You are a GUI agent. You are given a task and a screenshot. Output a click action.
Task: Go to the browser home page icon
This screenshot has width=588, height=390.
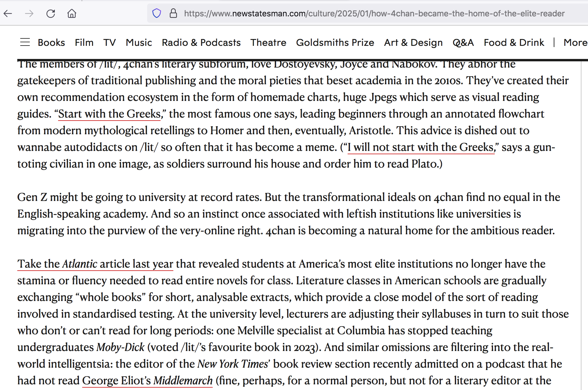(72, 13)
